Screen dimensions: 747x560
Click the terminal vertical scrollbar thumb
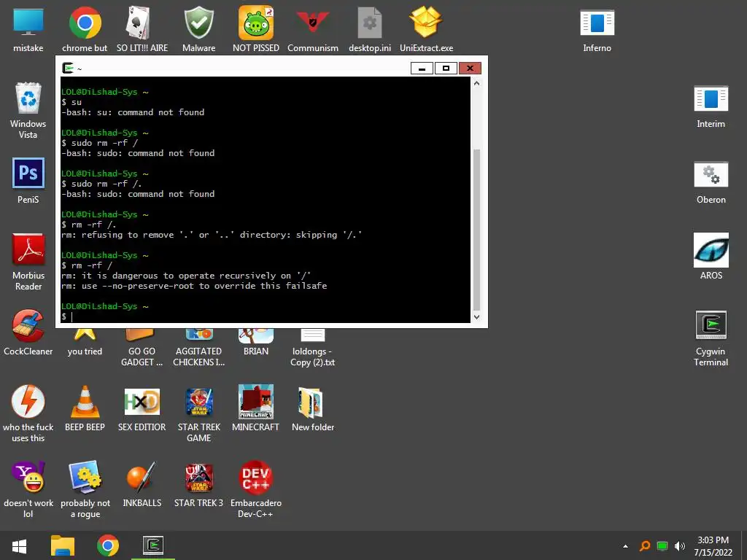coord(476,230)
